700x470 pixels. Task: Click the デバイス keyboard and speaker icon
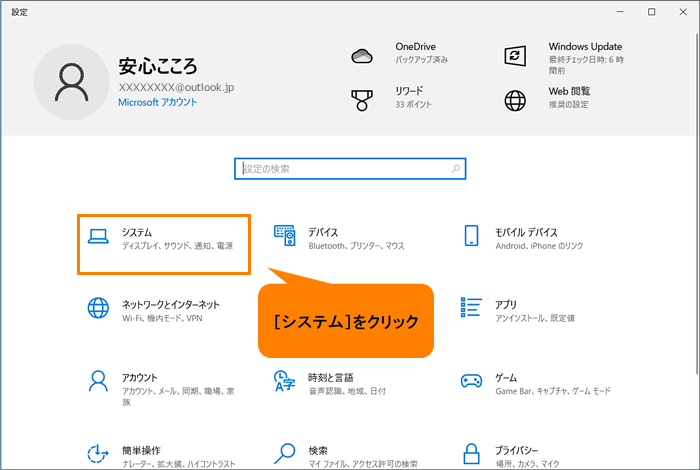pos(284,236)
